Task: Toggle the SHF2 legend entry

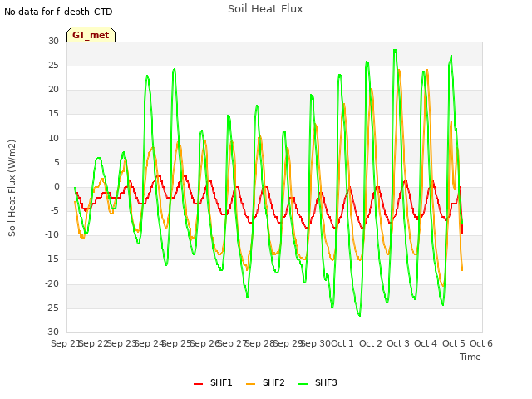Action: click(265, 382)
